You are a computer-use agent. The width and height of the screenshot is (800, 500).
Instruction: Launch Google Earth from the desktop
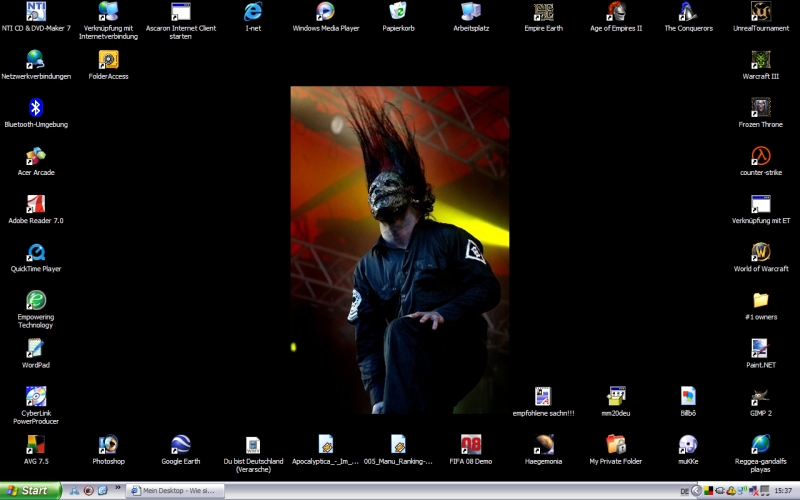pos(180,445)
